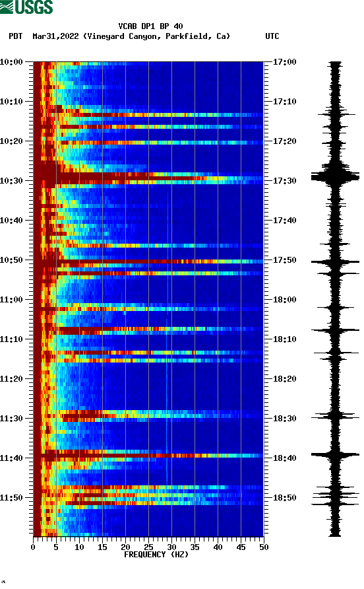This screenshot has width=364, height=589.
Task: Click the 11:40 event band in spectrogram
Action: click(148, 456)
